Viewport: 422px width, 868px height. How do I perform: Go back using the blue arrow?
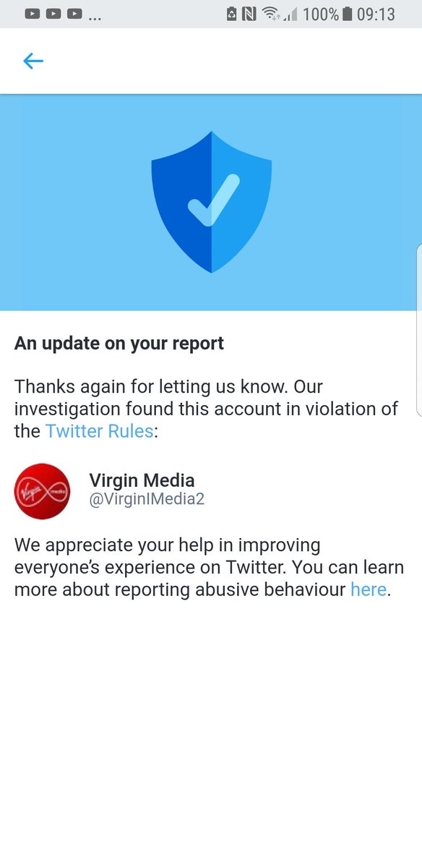tap(33, 61)
